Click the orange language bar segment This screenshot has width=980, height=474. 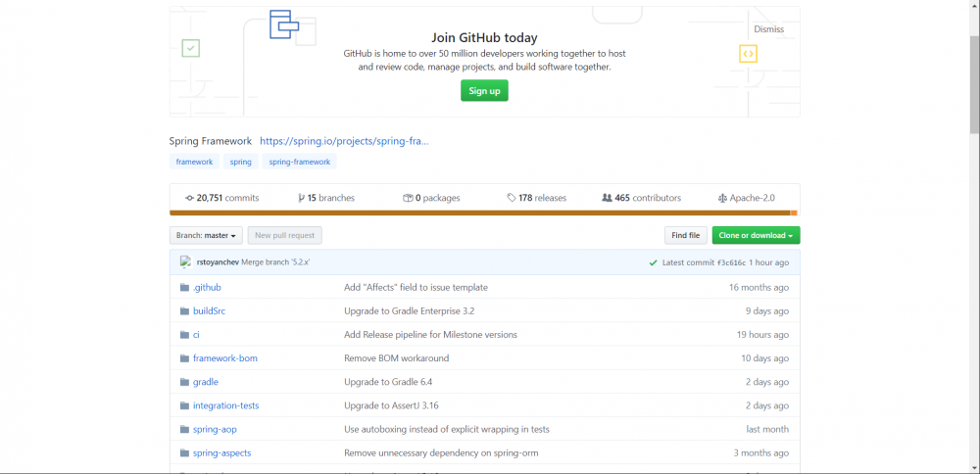coord(794,213)
